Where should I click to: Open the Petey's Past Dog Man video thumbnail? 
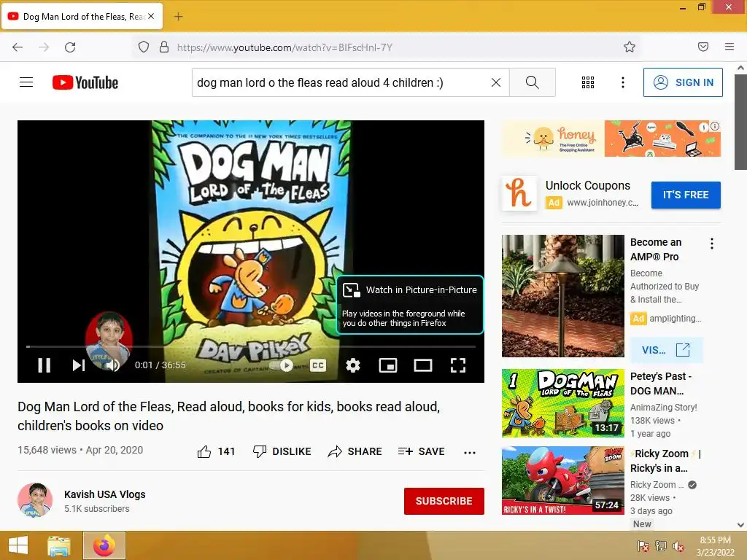point(562,402)
